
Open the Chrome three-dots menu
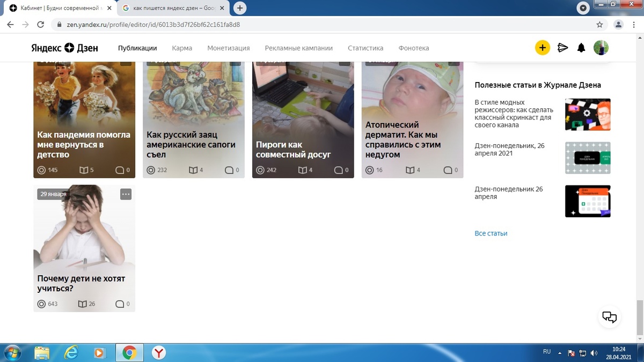[634, 25]
